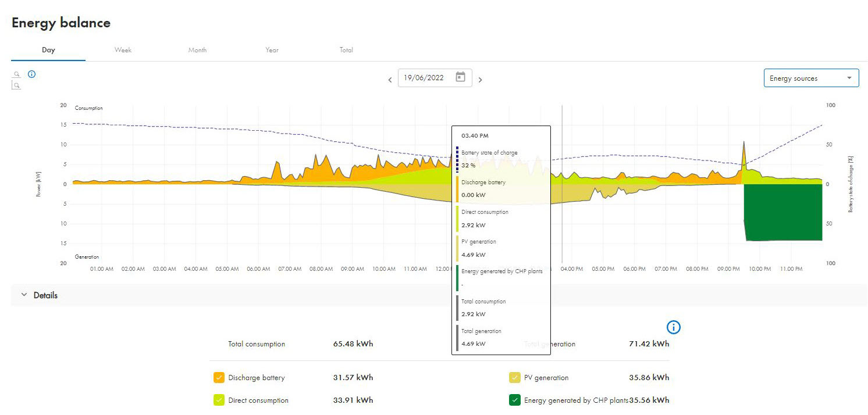Click the upper magnifier zoom icon
The width and height of the screenshot is (868, 415).
pyautogui.click(x=17, y=74)
